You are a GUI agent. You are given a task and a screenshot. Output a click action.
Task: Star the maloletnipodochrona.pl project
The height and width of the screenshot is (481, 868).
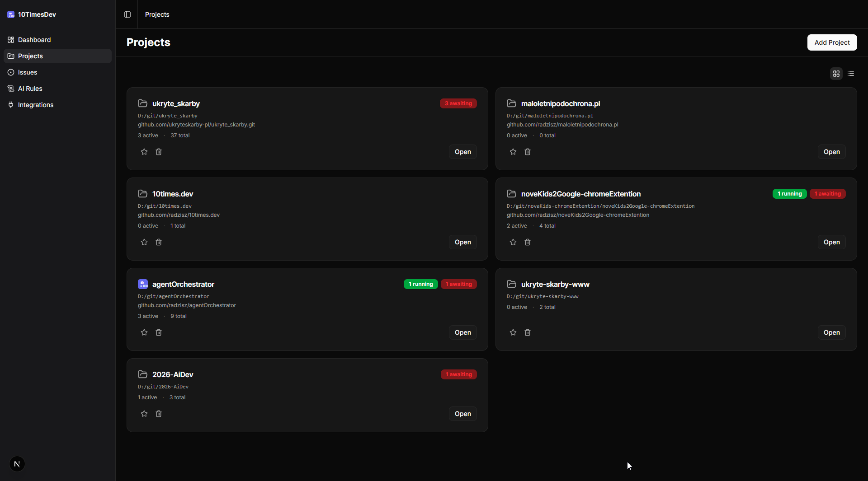tap(513, 152)
